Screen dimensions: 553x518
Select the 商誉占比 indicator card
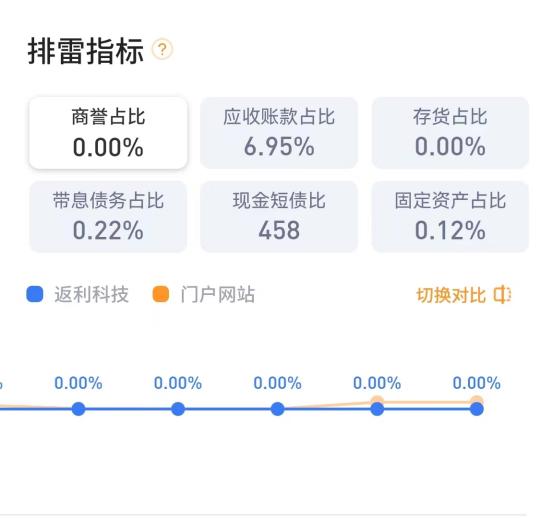(x=108, y=133)
